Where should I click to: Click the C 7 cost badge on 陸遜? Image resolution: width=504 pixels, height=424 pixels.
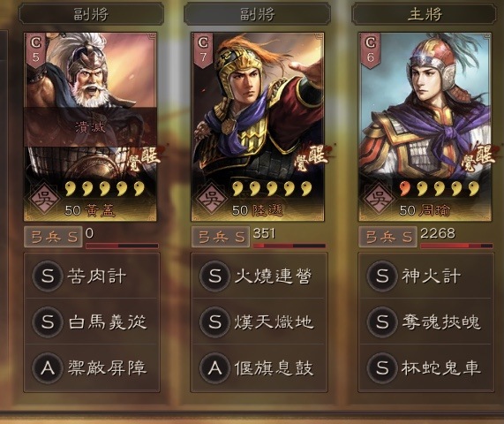(203, 50)
